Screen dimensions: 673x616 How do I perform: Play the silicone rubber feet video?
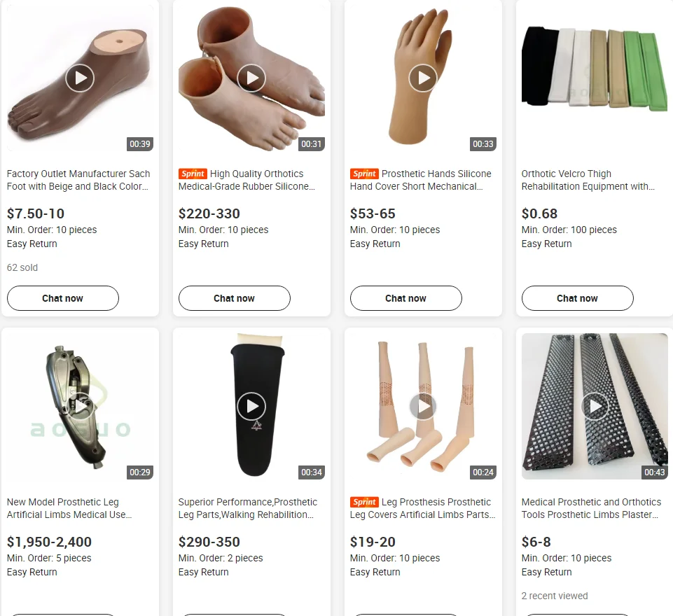pyautogui.click(x=251, y=78)
